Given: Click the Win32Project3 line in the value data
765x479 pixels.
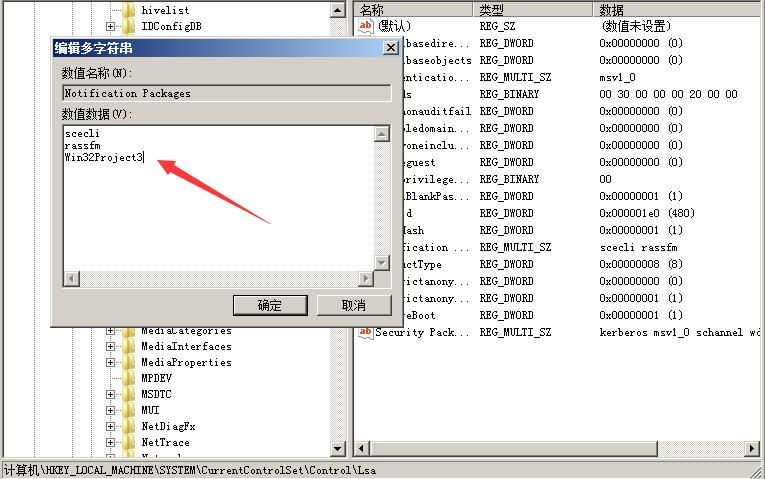Looking at the screenshot, I should point(104,157).
